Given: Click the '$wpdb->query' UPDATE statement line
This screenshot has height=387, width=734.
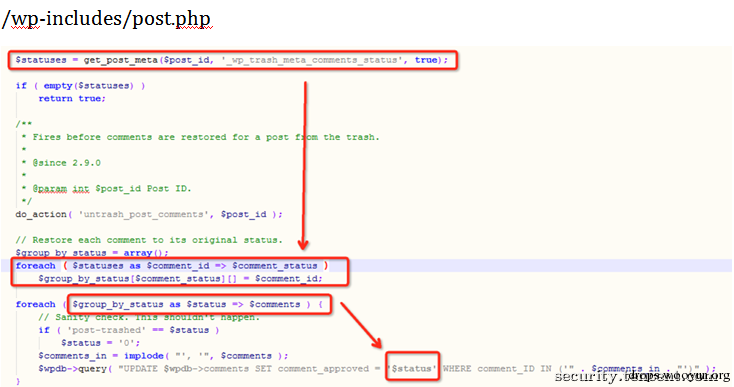Looking at the screenshot, I should 377,369.
